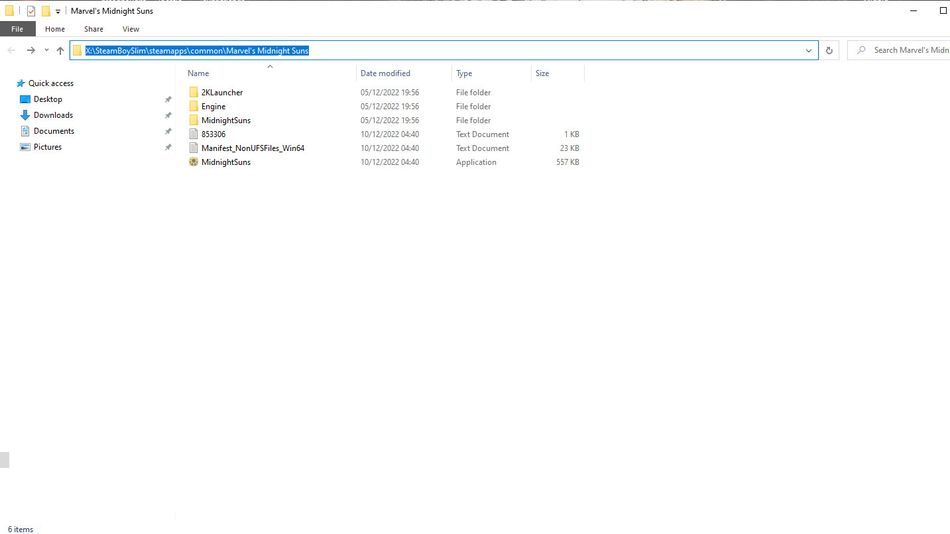950x534 pixels.
Task: Click the MidnightSuns application icon
Action: click(193, 162)
